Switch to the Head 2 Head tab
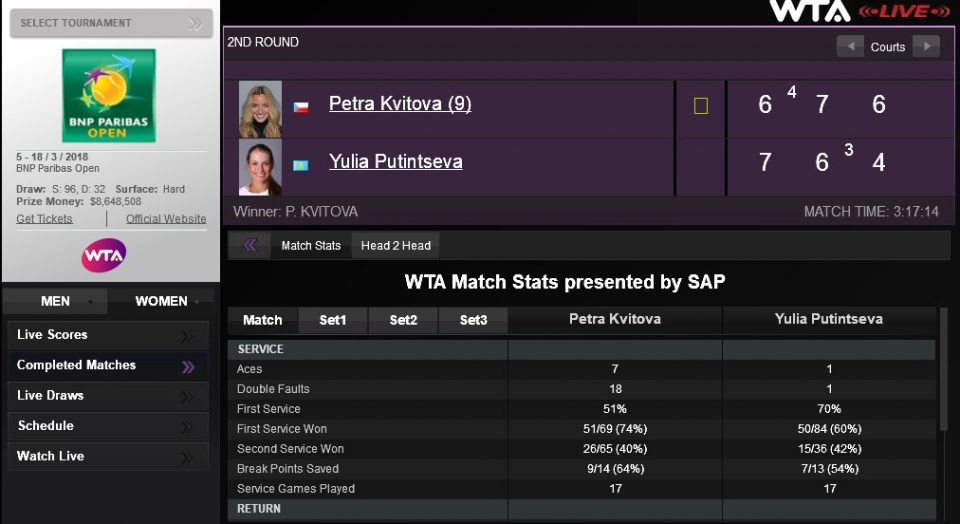Screen dimensions: 960x524 pos(396,245)
